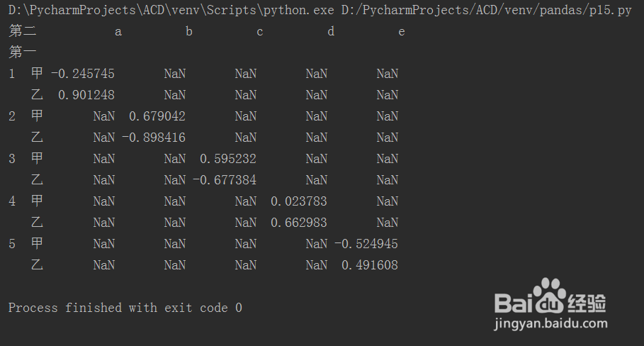Click the value -0.524945 in column e
The width and height of the screenshot is (644, 346).
coord(366,244)
